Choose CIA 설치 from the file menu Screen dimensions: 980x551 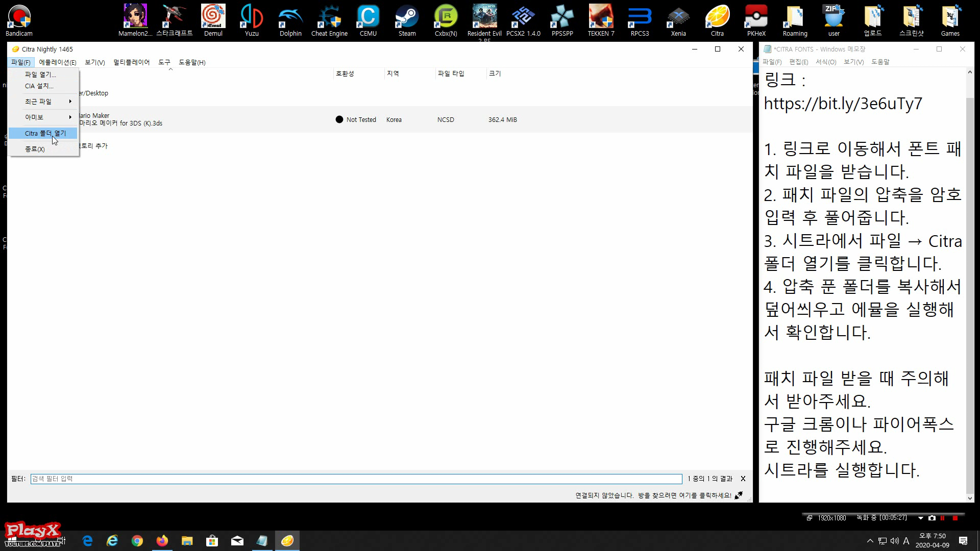[39, 86]
